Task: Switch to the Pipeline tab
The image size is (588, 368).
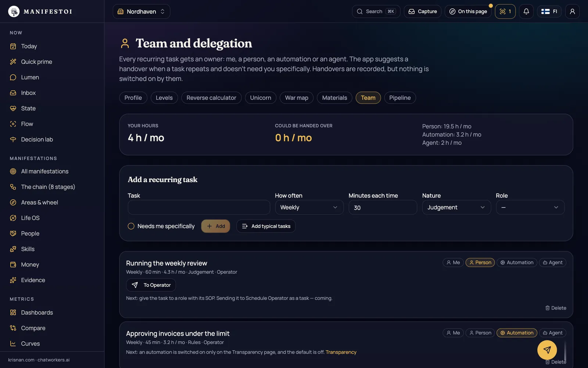Action: pyautogui.click(x=400, y=98)
